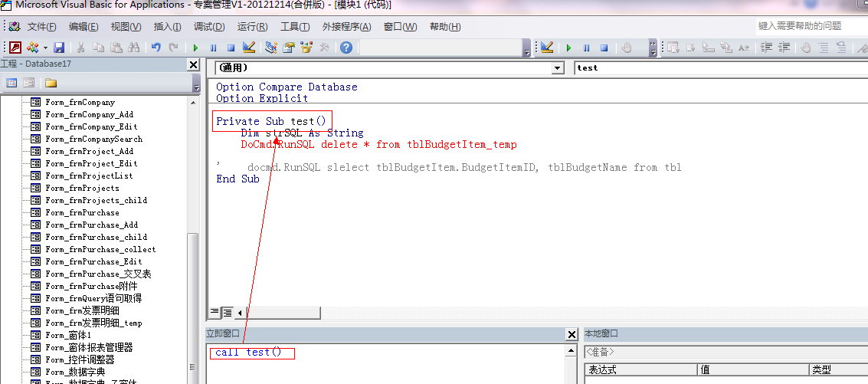Open the 编辑(E) menu
The image size is (868, 384).
click(84, 27)
